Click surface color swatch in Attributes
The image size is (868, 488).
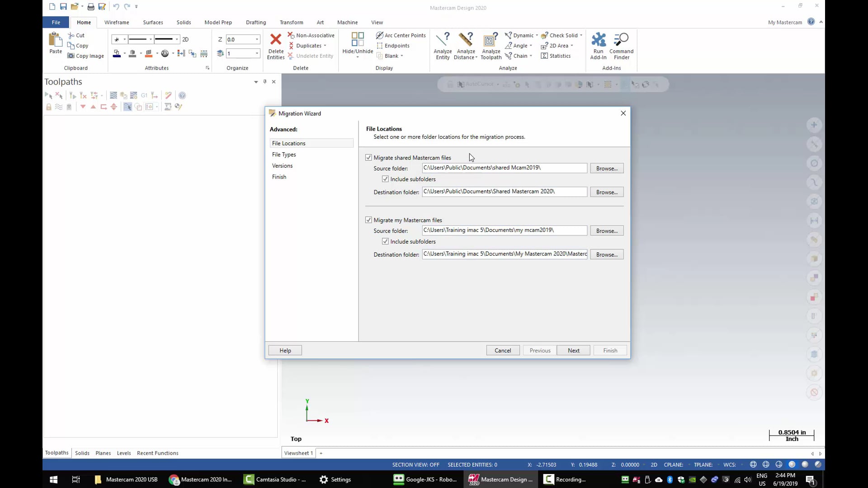coord(132,53)
